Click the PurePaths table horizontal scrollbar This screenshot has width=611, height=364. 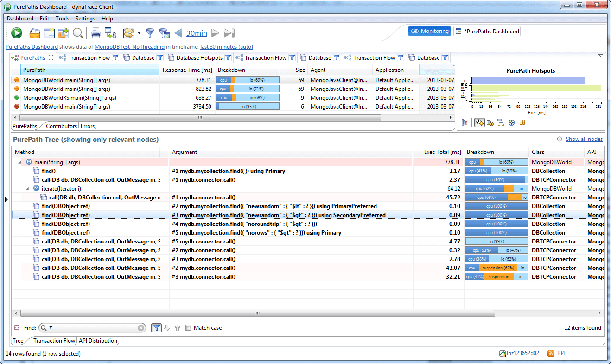[200, 118]
